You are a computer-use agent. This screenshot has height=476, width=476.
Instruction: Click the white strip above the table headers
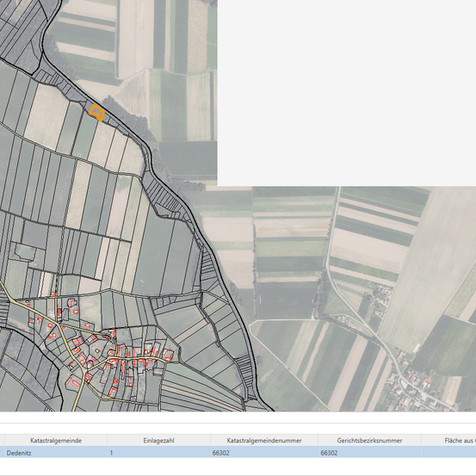[x=238, y=429]
